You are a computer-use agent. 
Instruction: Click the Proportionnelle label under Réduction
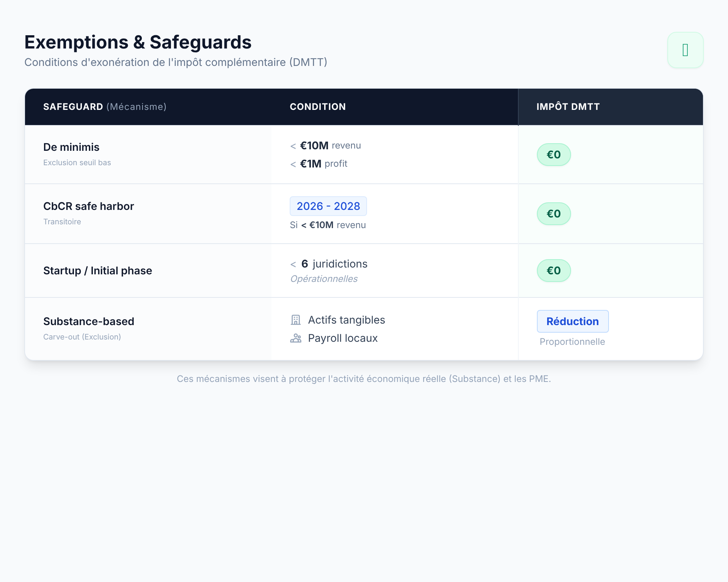[572, 342]
